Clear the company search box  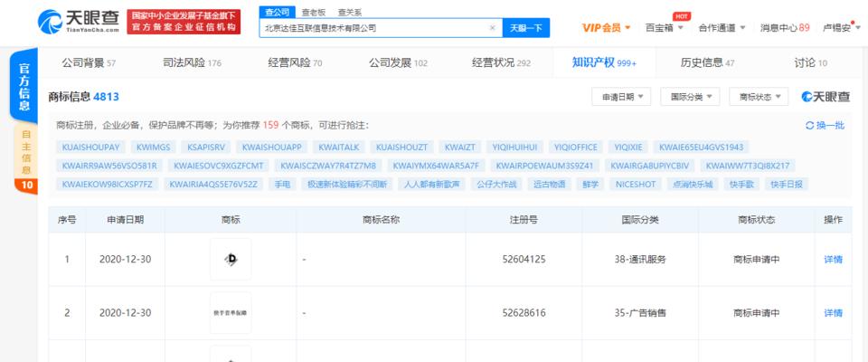click(492, 28)
